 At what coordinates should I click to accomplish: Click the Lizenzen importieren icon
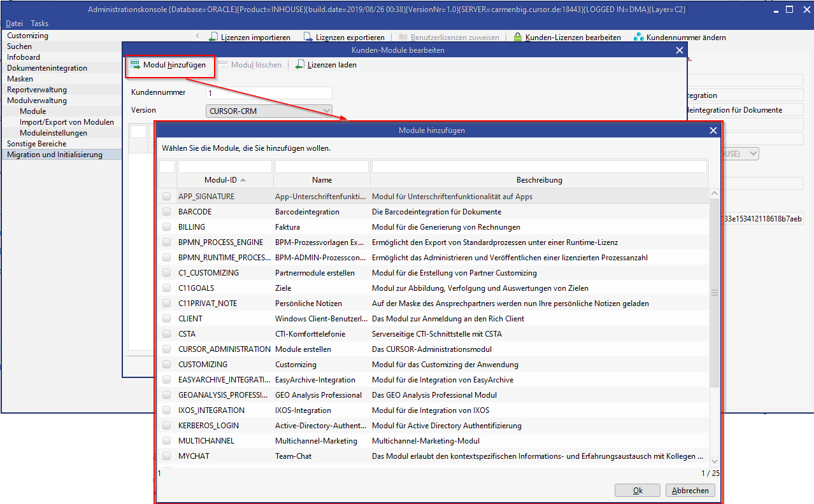[x=214, y=38]
